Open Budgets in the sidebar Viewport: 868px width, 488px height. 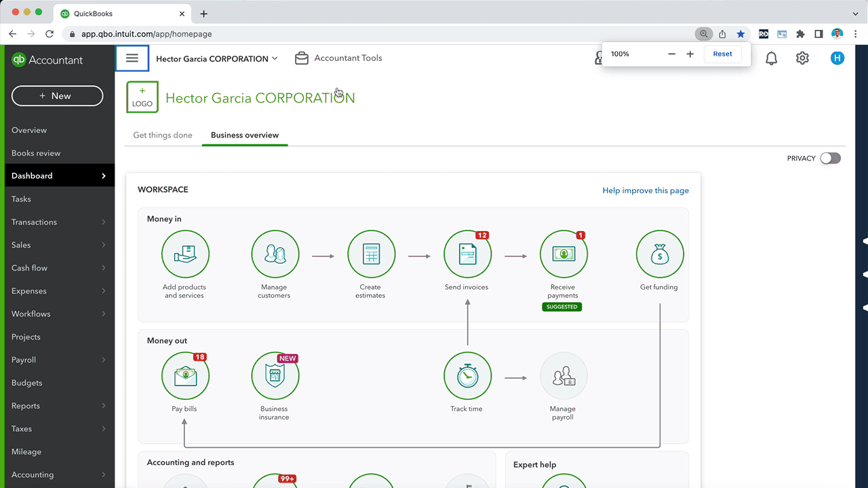coord(27,383)
